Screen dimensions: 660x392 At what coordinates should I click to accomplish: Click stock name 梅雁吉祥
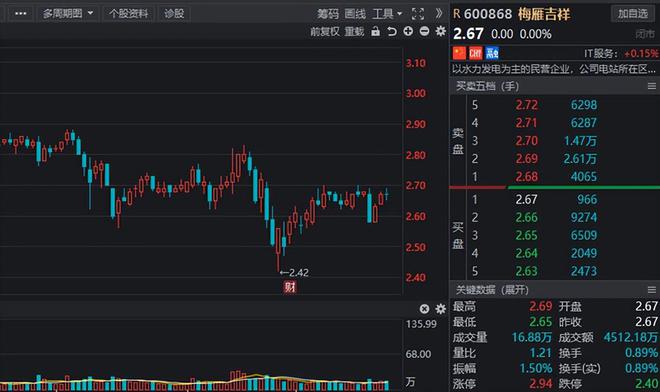point(544,14)
